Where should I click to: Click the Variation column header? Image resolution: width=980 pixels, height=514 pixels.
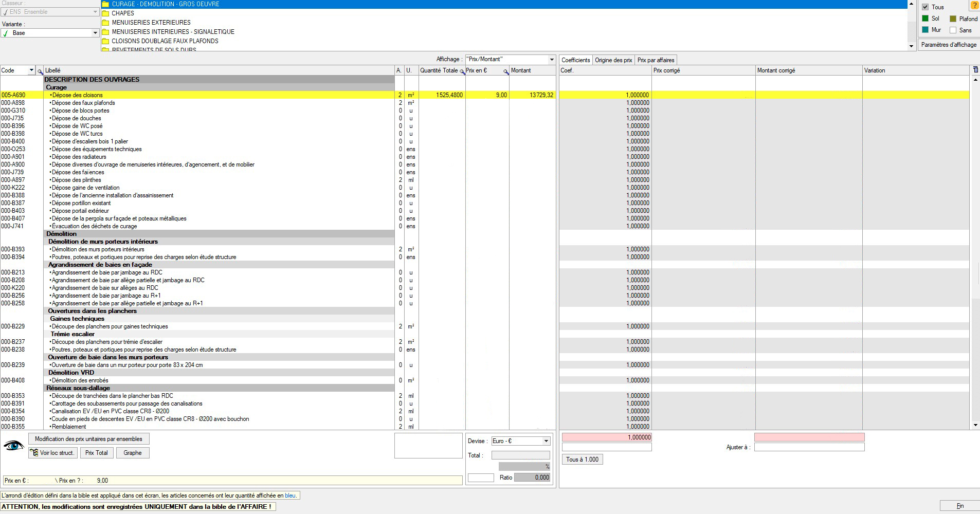(x=916, y=70)
